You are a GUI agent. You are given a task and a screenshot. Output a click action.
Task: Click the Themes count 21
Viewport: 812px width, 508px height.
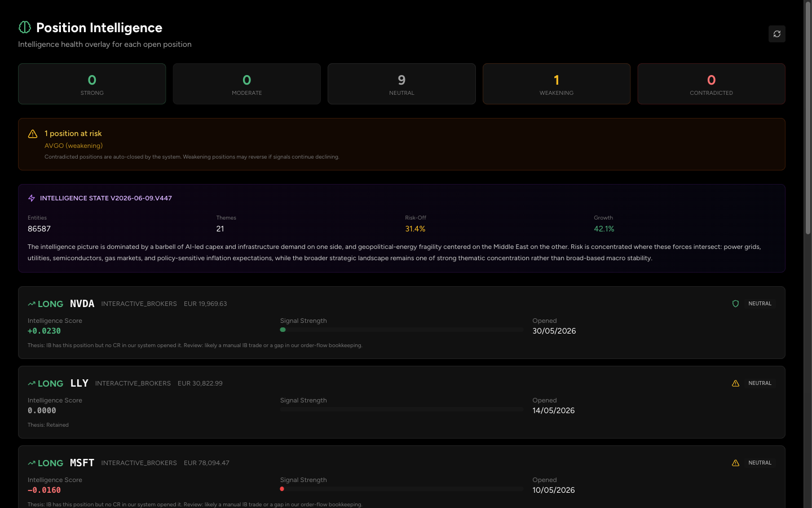[x=220, y=229]
